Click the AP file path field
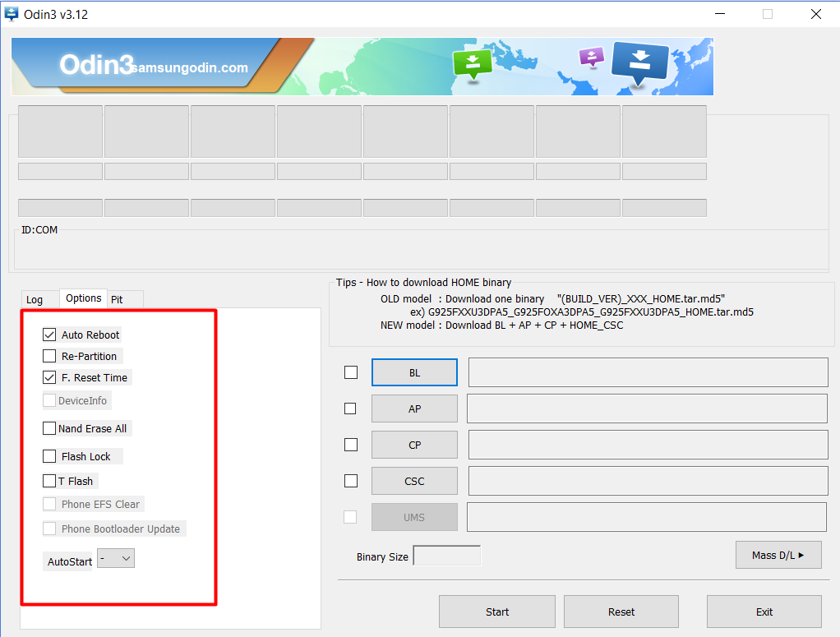The height and width of the screenshot is (637, 840). [x=647, y=409]
